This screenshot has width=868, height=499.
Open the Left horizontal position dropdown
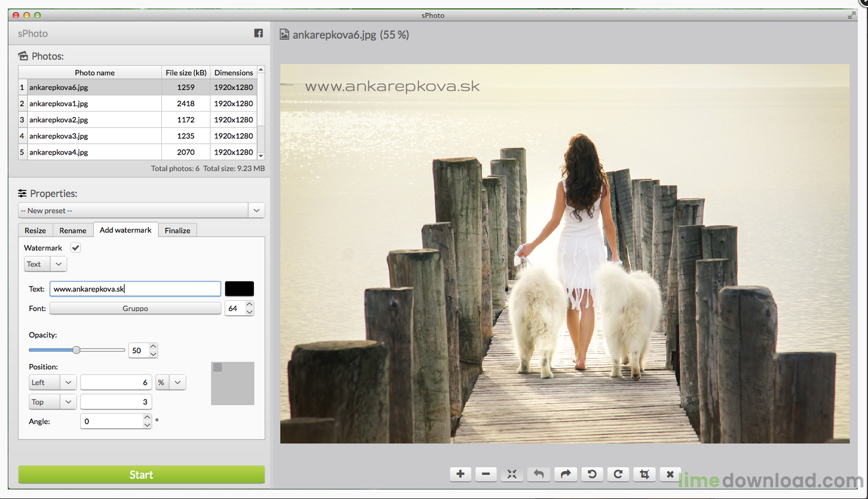(x=53, y=383)
